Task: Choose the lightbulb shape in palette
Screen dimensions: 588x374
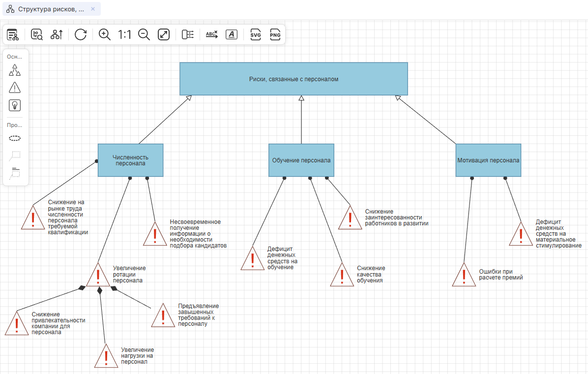Action: click(15, 105)
